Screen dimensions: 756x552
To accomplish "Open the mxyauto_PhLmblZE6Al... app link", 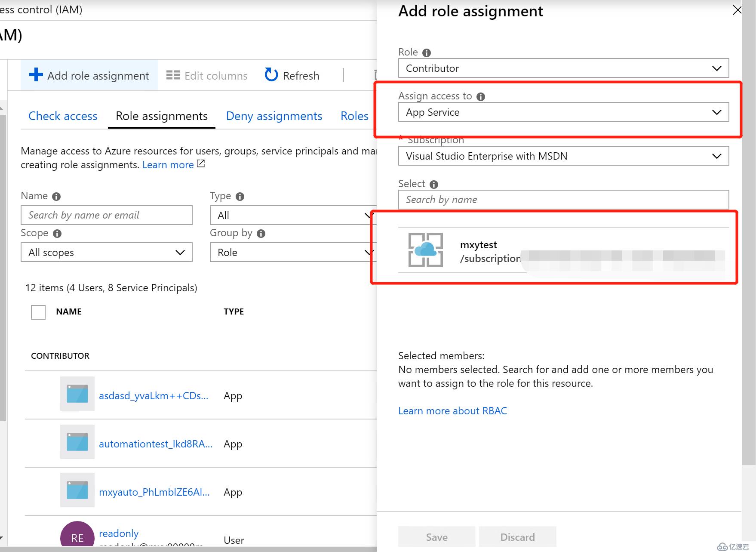I will point(154,492).
